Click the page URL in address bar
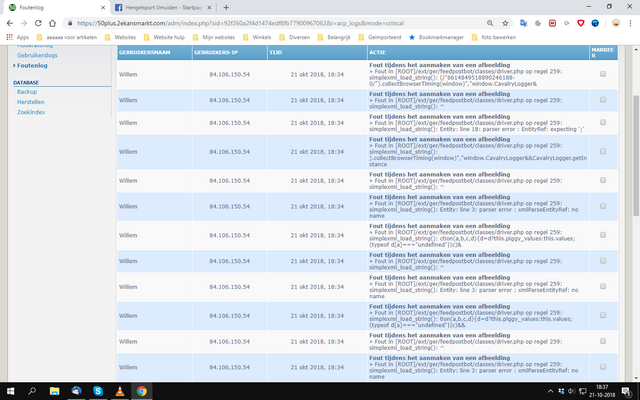The width and height of the screenshot is (640, 400). (240, 23)
